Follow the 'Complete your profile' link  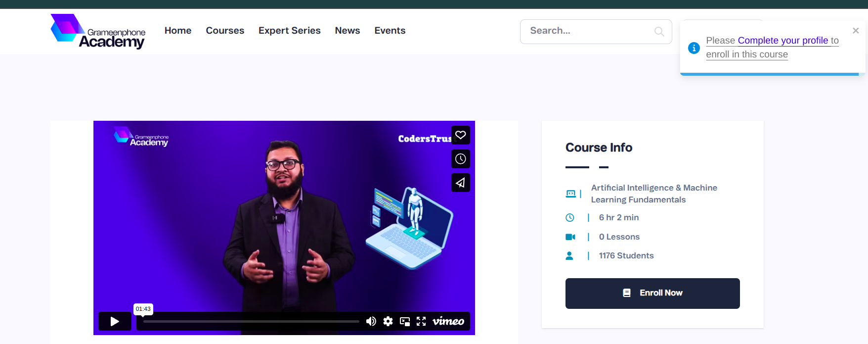pos(783,41)
